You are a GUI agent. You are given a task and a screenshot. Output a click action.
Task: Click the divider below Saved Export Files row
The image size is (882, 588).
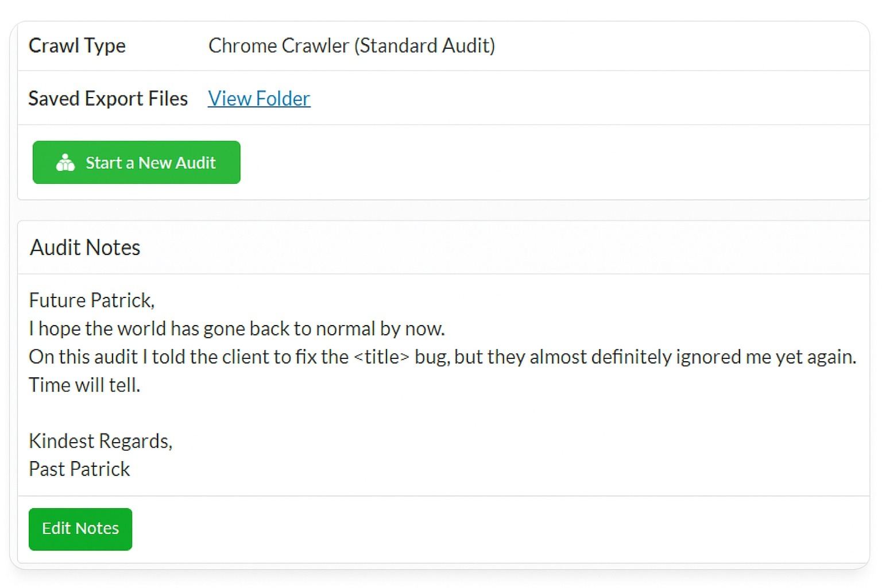click(x=441, y=124)
